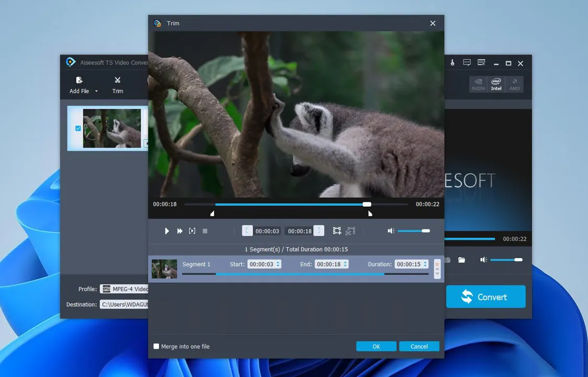
Task: Mute main window preview speaker icon
Action: (484, 260)
